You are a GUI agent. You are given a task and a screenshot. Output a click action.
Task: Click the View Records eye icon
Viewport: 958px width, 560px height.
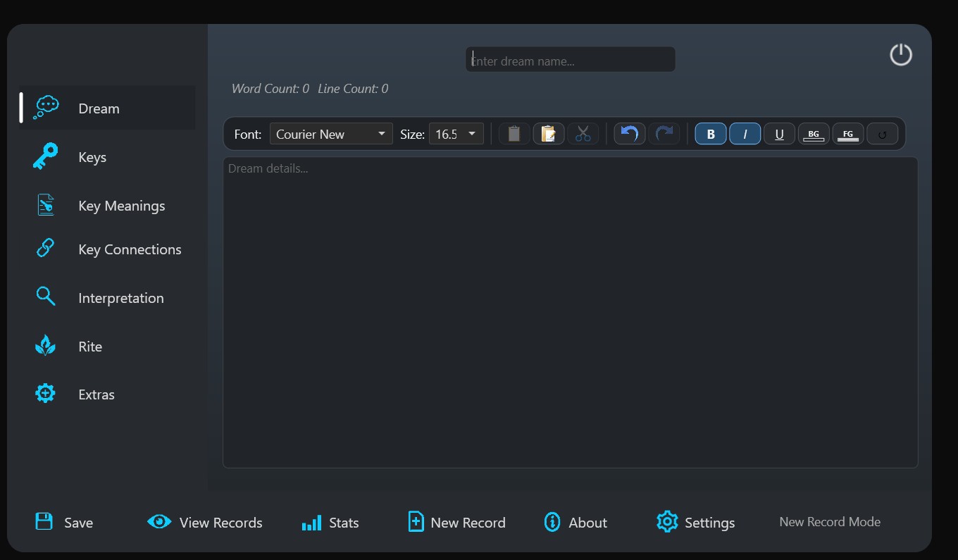[159, 521]
